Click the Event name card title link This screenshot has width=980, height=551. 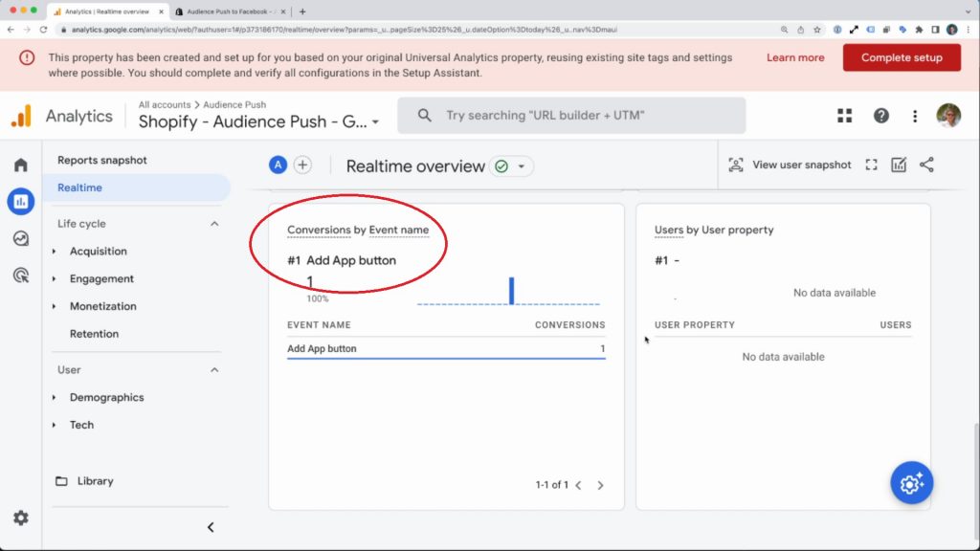(399, 230)
